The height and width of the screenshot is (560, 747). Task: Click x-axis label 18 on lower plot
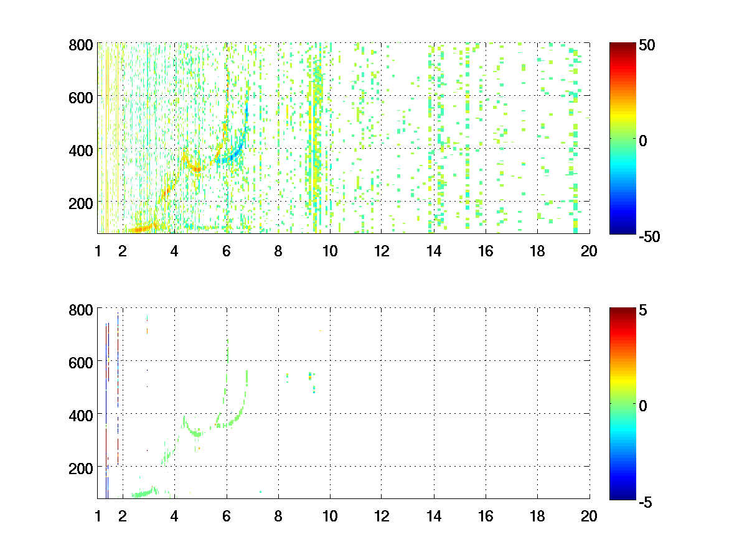tap(537, 516)
